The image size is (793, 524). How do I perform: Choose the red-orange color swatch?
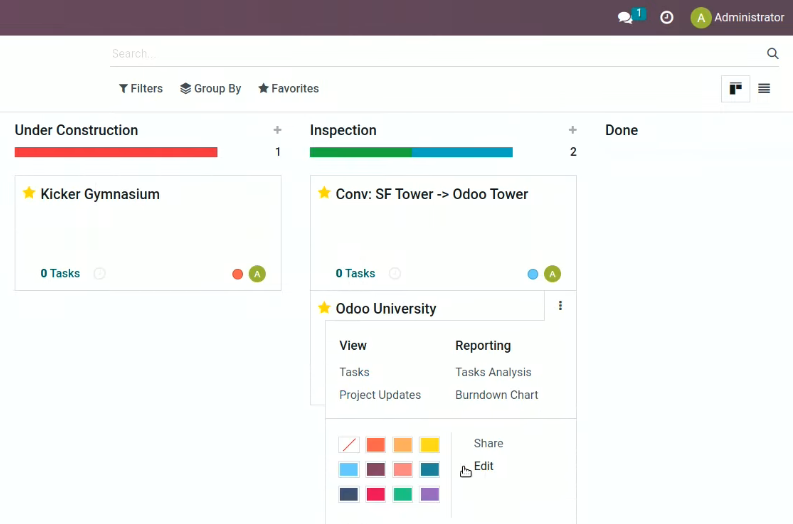[x=376, y=445]
